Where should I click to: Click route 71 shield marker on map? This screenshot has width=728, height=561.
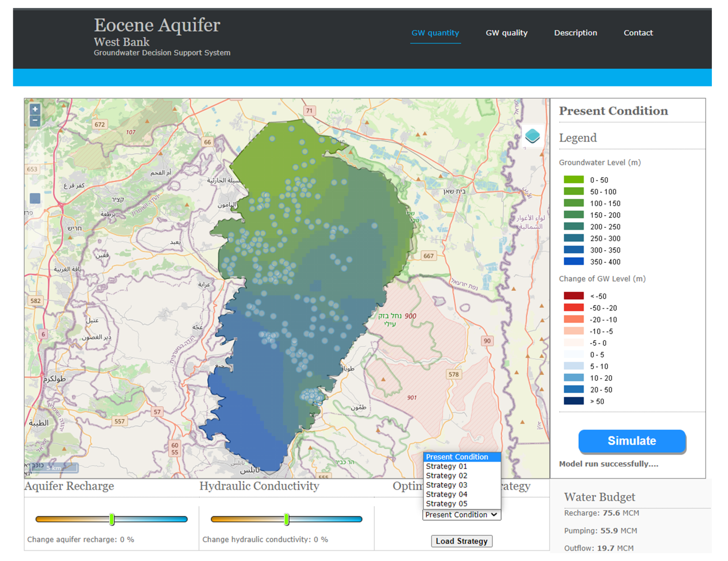coord(309,111)
